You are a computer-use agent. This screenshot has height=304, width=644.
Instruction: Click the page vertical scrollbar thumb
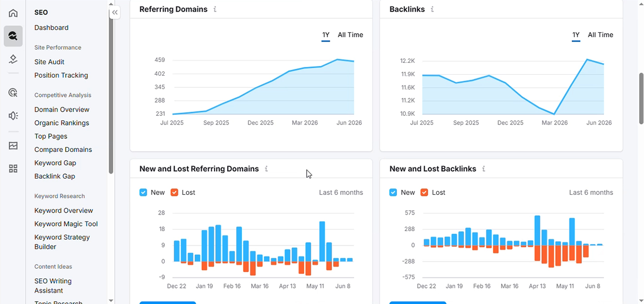pos(641,98)
